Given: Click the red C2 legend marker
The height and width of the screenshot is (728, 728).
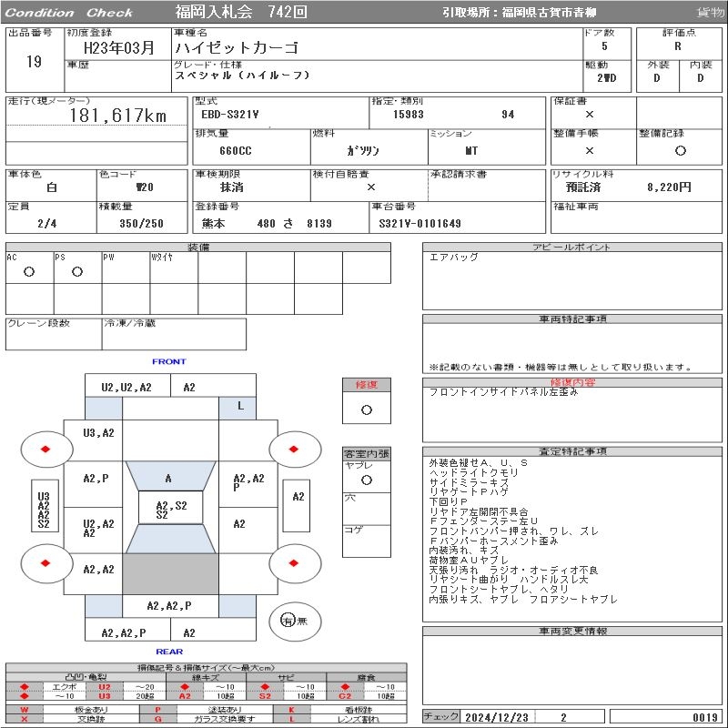Looking at the screenshot, I should click(345, 695).
